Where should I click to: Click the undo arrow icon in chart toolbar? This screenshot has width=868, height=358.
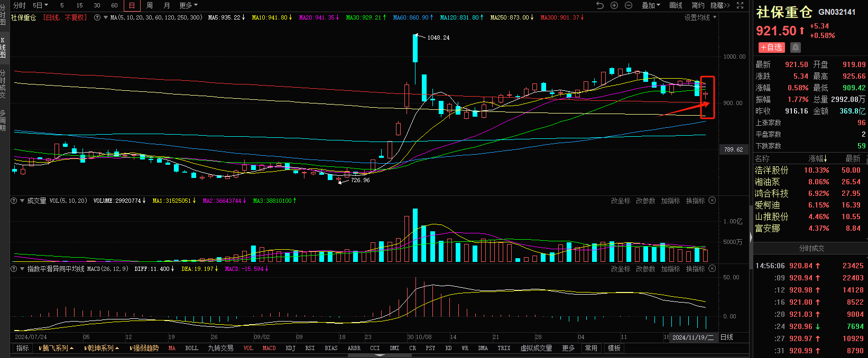599,5
